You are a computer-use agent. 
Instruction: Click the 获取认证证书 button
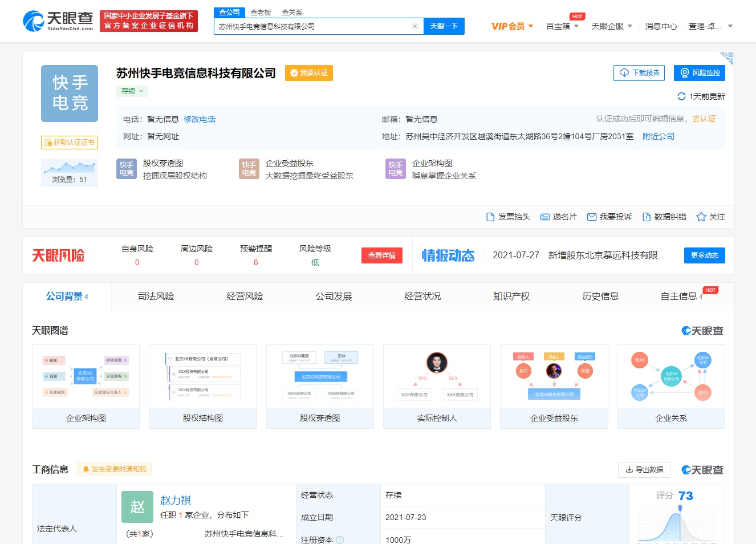click(70, 143)
